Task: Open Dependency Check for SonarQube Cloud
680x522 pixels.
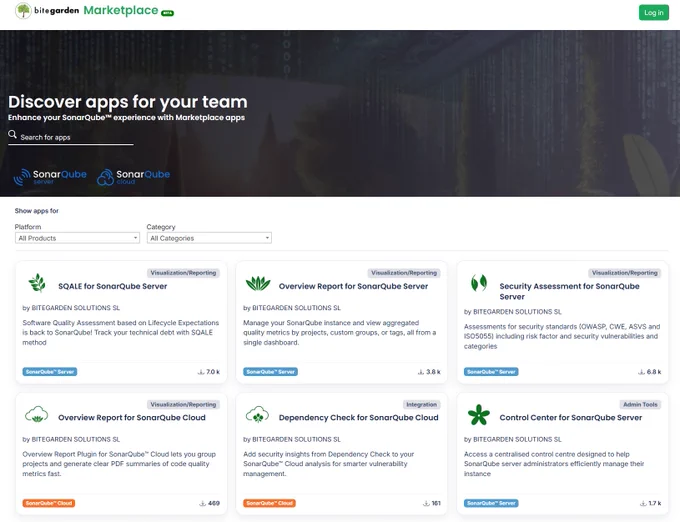Action: point(359,418)
